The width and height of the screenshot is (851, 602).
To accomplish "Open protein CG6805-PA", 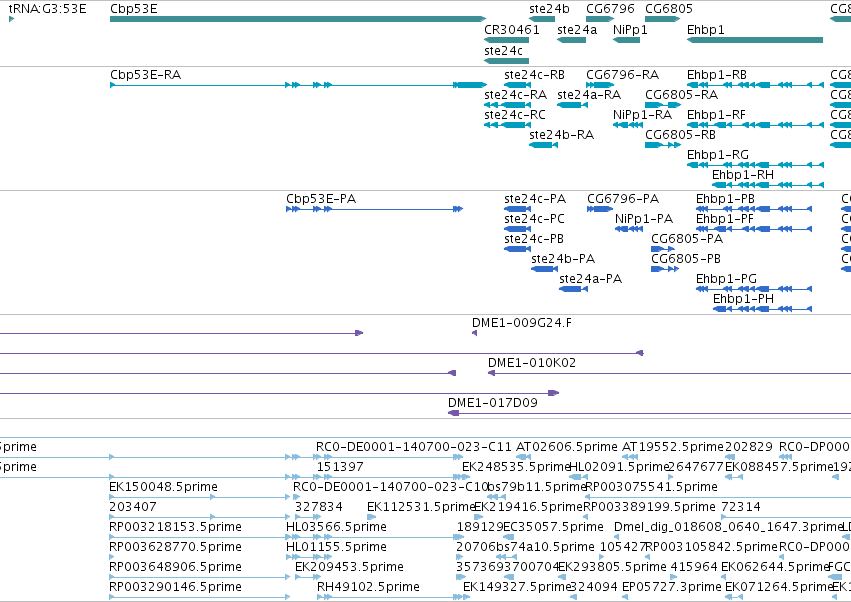I will click(x=663, y=249).
